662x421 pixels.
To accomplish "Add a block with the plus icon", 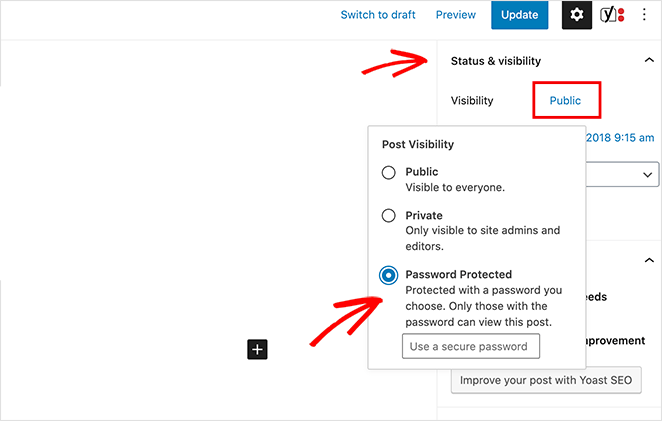I will [257, 349].
